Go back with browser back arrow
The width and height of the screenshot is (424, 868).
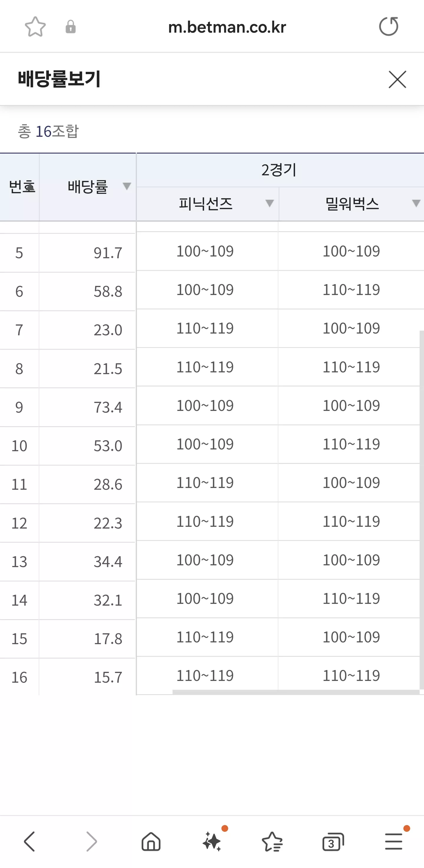29,841
